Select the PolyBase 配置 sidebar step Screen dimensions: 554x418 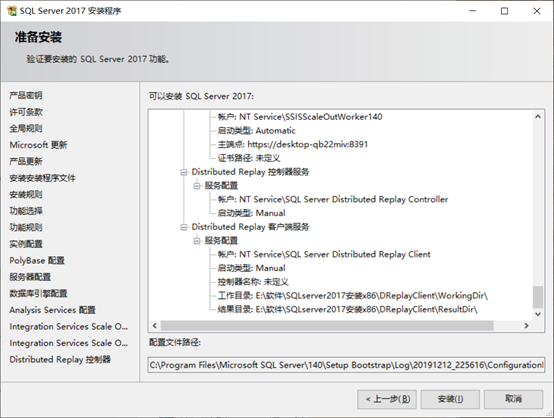(x=37, y=260)
